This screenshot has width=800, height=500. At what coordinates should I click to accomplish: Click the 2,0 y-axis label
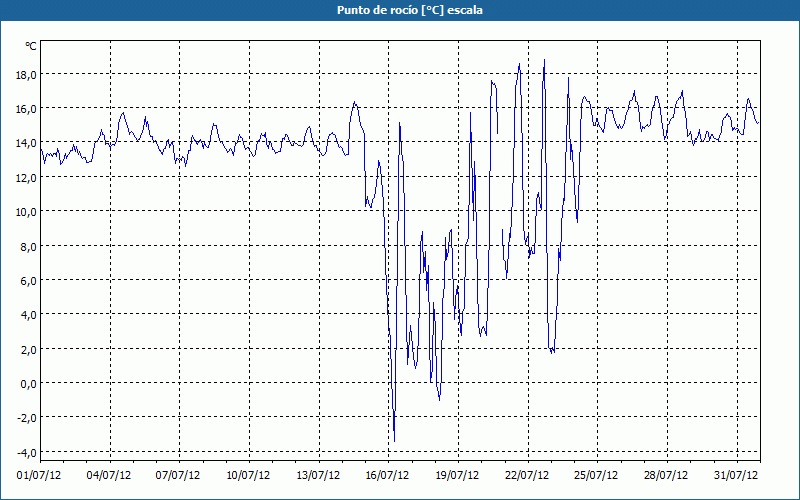click(28, 349)
